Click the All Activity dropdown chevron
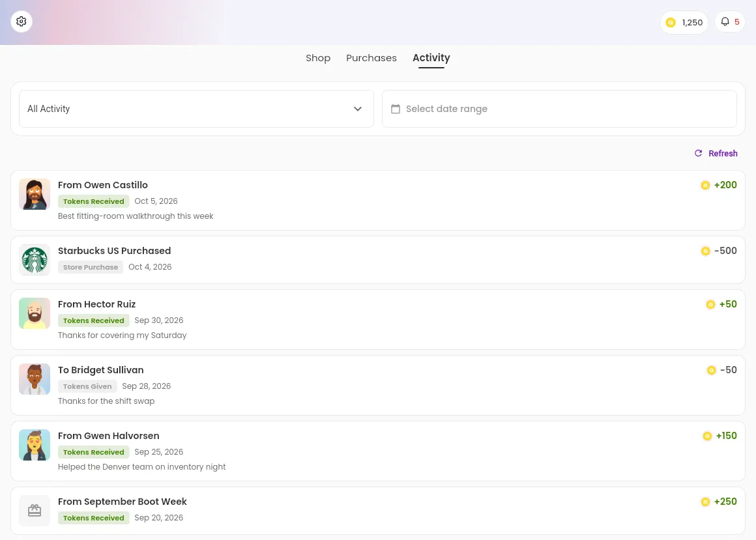 [x=358, y=109]
